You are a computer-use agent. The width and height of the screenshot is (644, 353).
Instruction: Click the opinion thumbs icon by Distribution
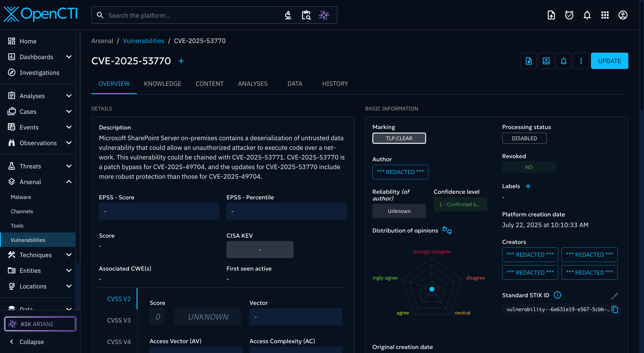coord(447,230)
